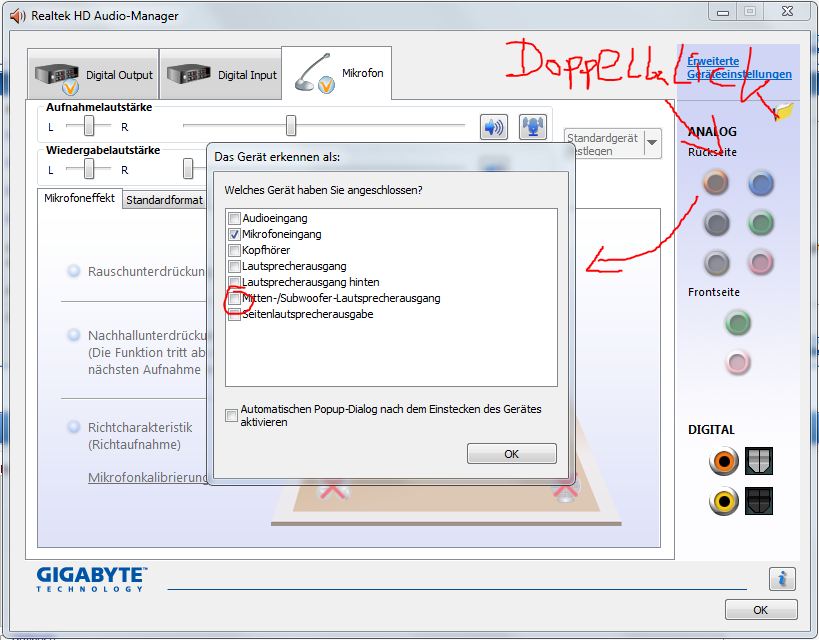Confirm the device dialog with OK
The width and height of the screenshot is (819, 640).
(511, 454)
